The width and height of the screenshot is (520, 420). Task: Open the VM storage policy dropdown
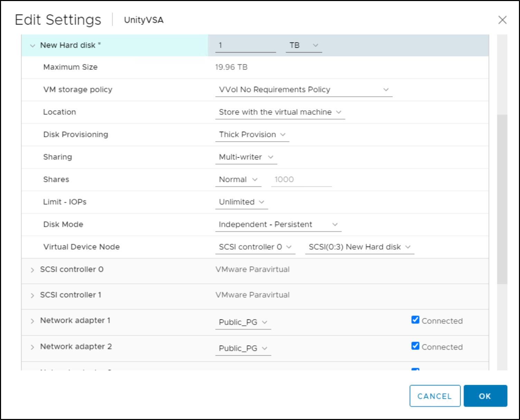pyautogui.click(x=304, y=90)
